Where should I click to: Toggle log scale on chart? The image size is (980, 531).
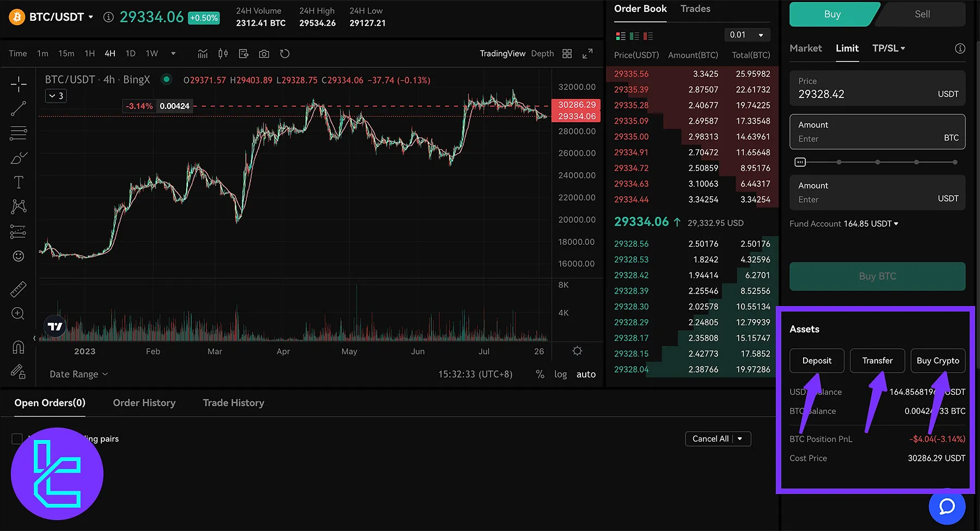click(560, 374)
